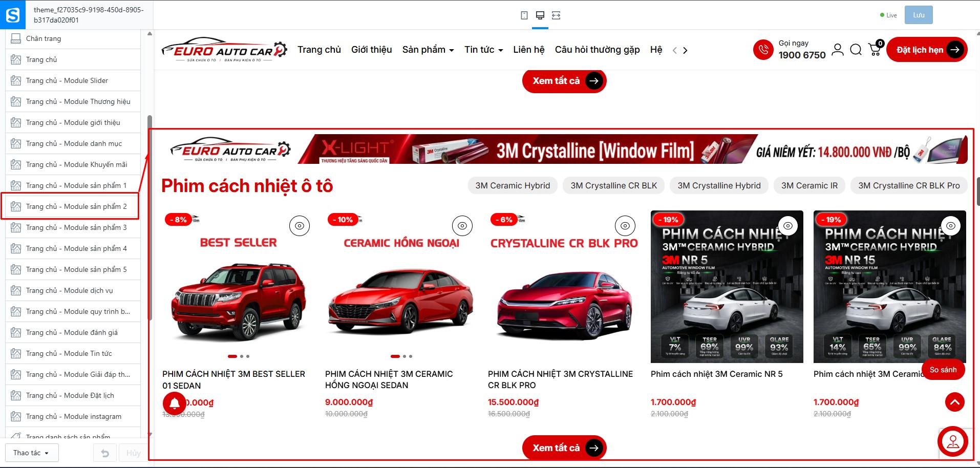
Task: Click the undo arrow icon
Action: (105, 453)
